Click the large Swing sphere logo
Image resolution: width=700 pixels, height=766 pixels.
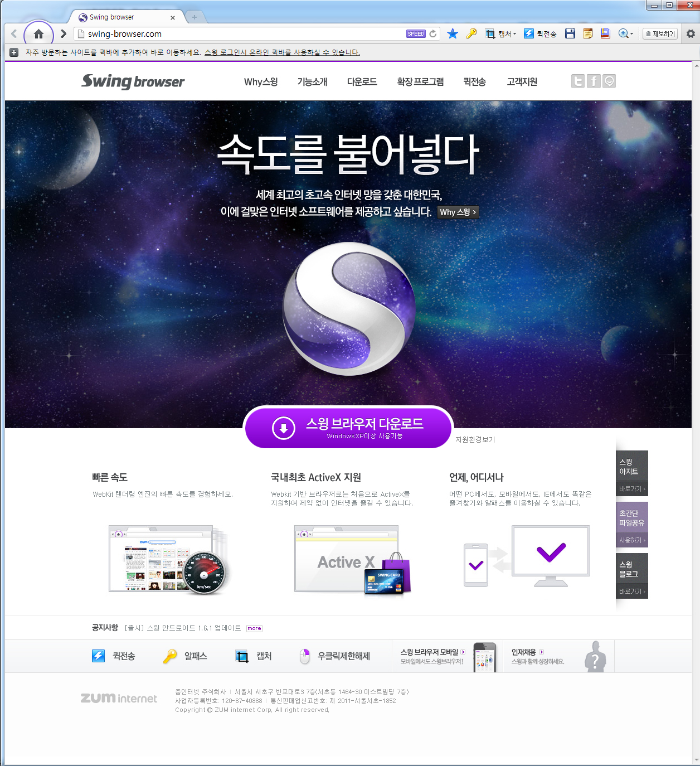(349, 308)
